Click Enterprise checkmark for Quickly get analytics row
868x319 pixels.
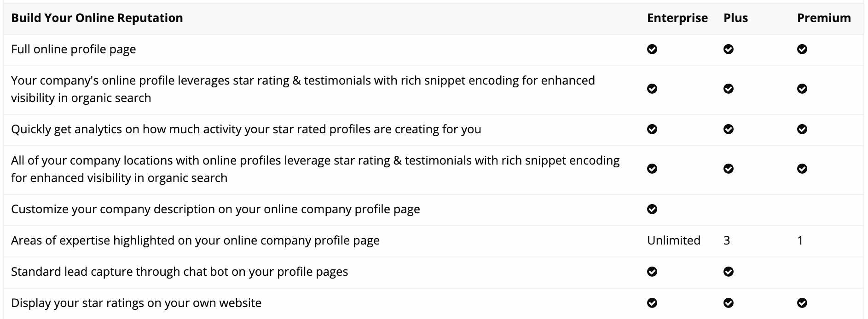[652, 129]
